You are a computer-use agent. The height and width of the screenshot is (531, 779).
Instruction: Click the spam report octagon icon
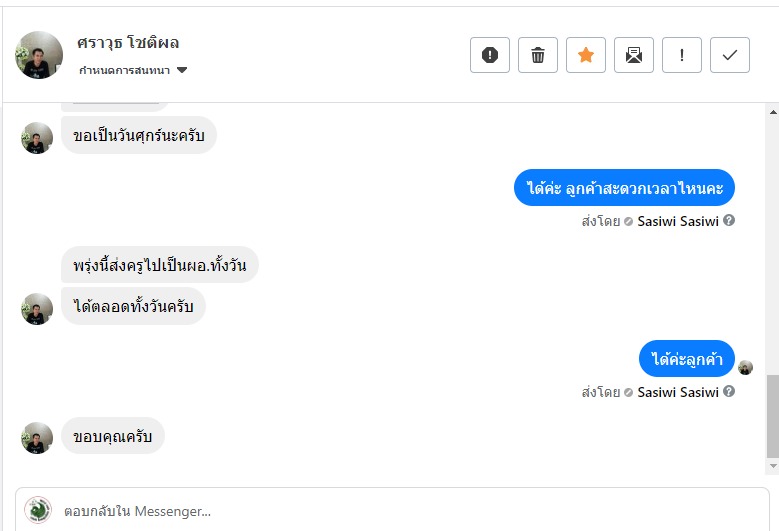pyautogui.click(x=490, y=55)
